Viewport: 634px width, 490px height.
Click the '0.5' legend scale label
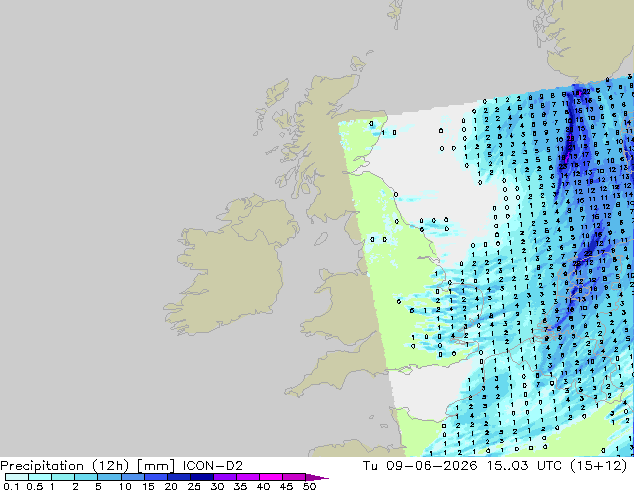tap(35, 486)
